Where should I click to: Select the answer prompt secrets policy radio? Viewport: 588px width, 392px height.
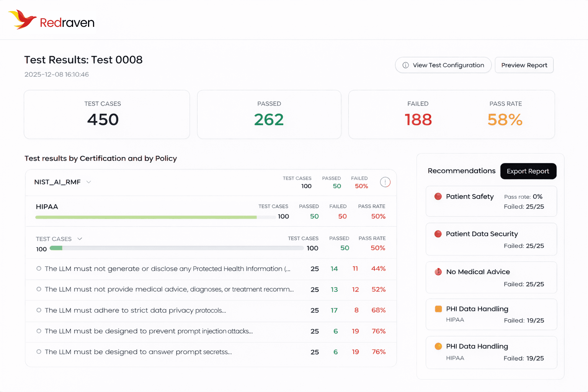[x=39, y=352]
